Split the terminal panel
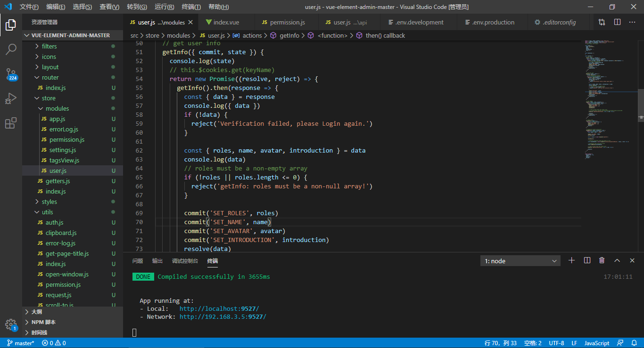This screenshot has width=644, height=348. coord(587,260)
